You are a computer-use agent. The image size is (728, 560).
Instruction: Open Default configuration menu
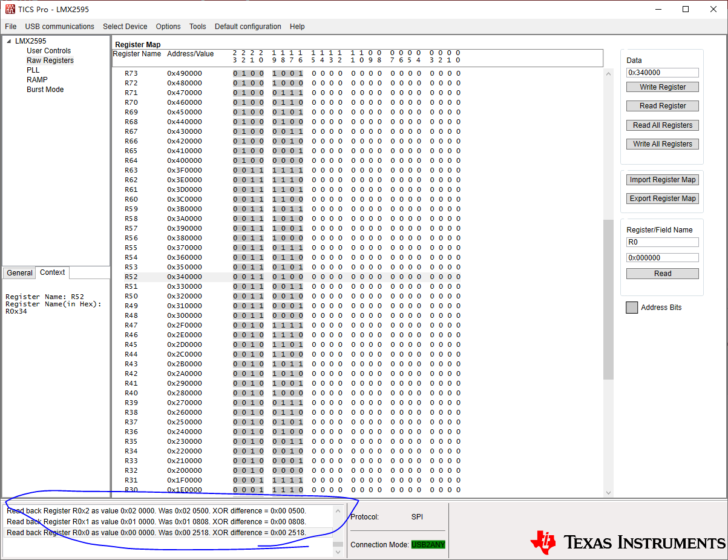[248, 27]
